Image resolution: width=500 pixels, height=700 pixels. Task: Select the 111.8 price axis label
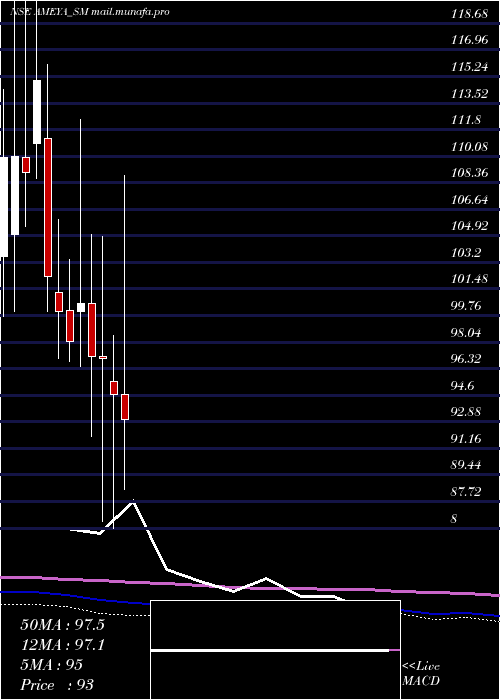coord(466,120)
